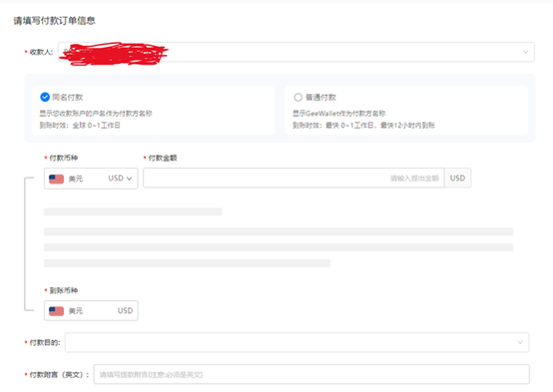
Task: Click the 到账币种 USD currency box
Action: tap(91, 310)
